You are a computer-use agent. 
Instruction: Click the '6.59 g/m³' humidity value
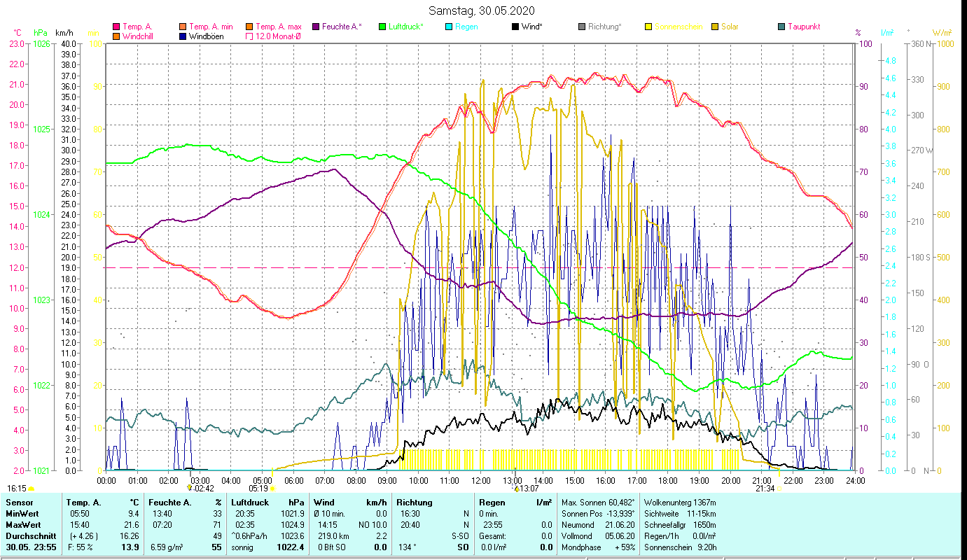point(167,547)
